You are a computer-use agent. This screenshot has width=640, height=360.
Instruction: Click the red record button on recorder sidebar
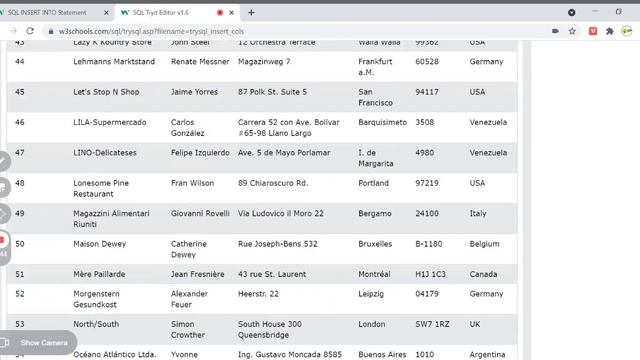pos(2,240)
